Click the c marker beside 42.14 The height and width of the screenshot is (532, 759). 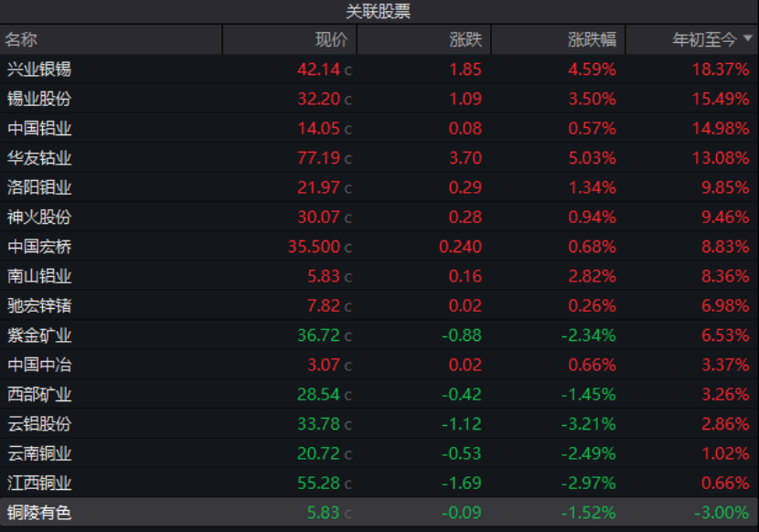pos(347,70)
